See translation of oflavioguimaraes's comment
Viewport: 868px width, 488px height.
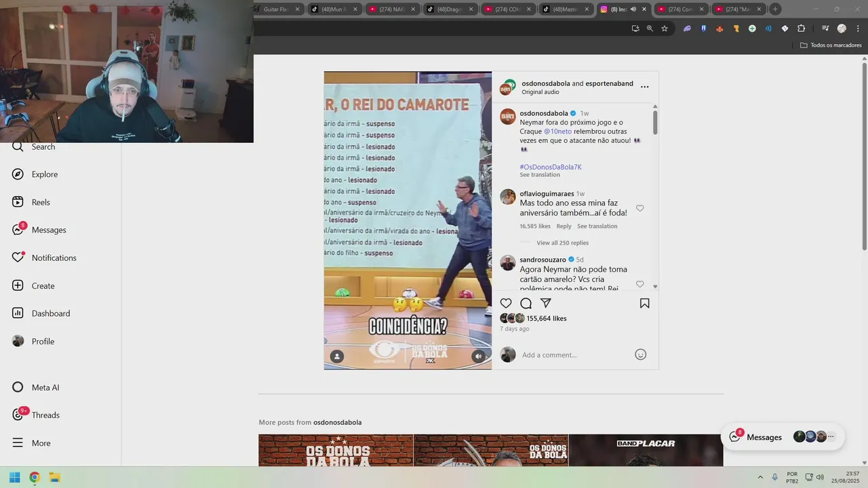point(597,226)
